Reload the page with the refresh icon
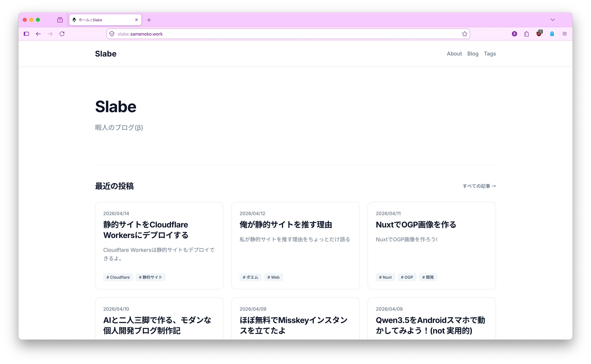Viewport: 591px width, 364px height. pyautogui.click(x=62, y=34)
